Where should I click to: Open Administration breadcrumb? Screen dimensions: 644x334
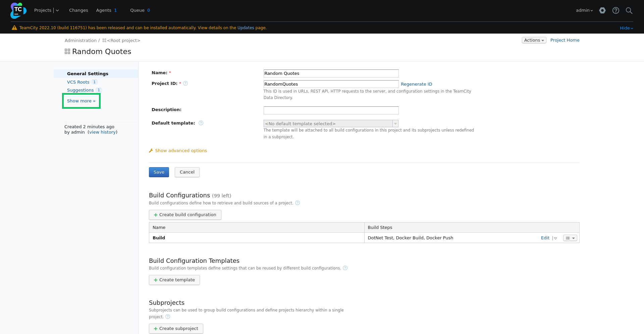[80, 41]
